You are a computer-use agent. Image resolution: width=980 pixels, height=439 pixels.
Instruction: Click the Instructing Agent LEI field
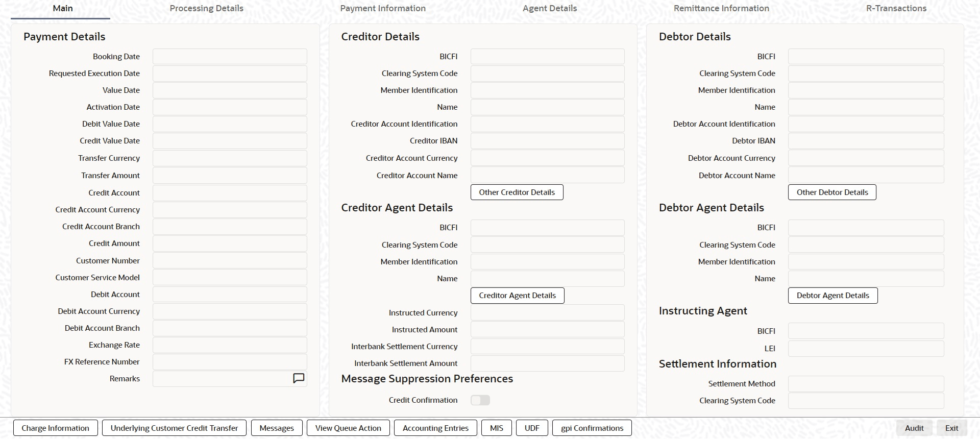pyautogui.click(x=866, y=349)
